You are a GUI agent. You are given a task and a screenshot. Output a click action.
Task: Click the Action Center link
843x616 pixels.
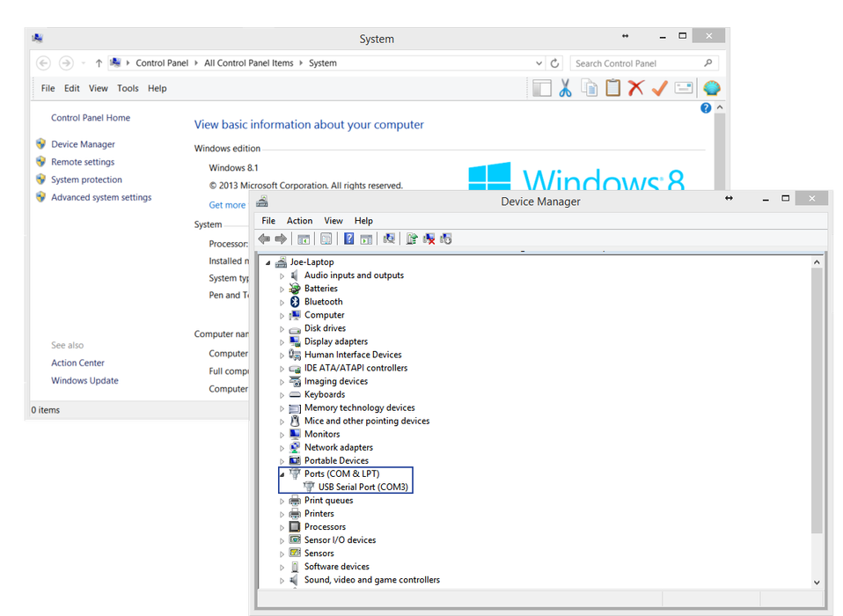click(x=77, y=363)
